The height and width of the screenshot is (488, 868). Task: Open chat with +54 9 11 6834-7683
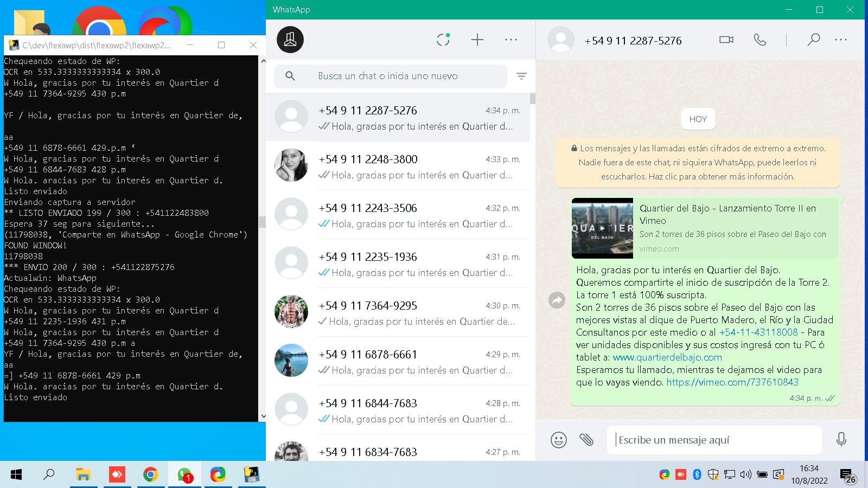[x=398, y=448]
